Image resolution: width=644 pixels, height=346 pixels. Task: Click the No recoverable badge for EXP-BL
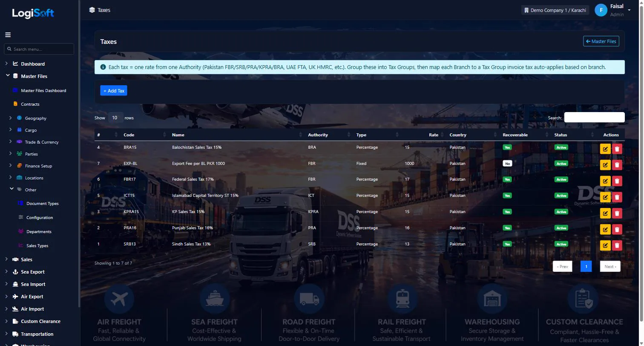coord(507,163)
